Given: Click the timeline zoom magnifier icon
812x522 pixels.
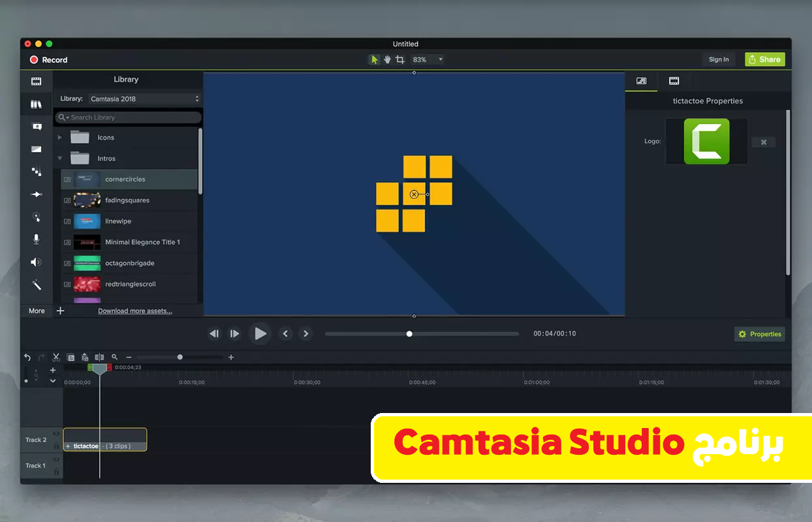Looking at the screenshot, I should point(114,357).
